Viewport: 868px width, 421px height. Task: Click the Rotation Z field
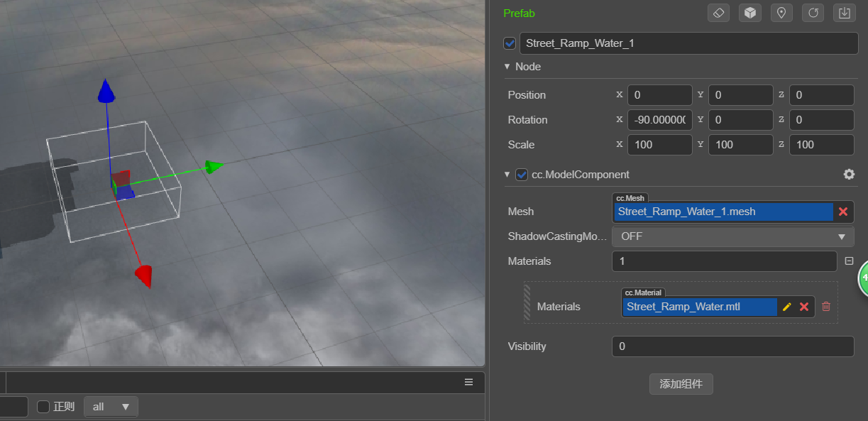[x=821, y=120]
